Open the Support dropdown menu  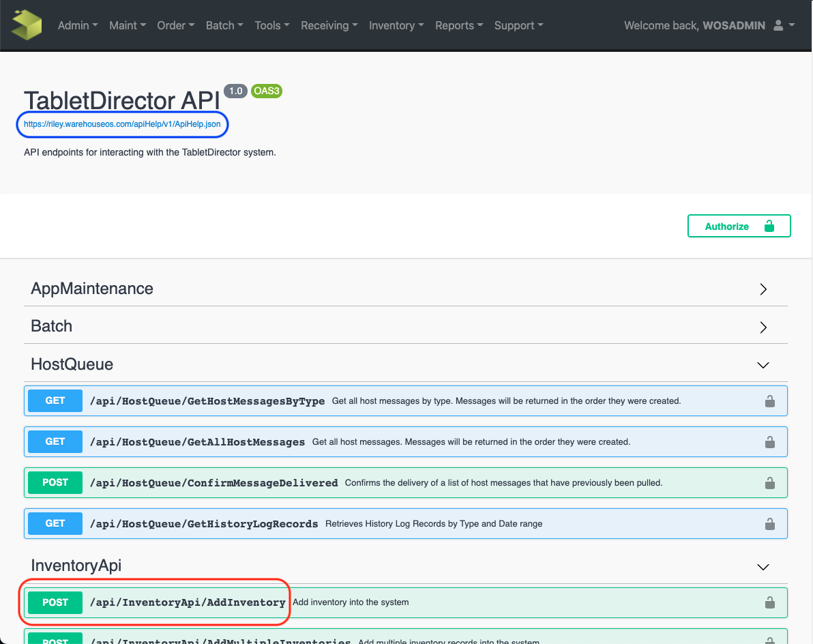point(518,25)
